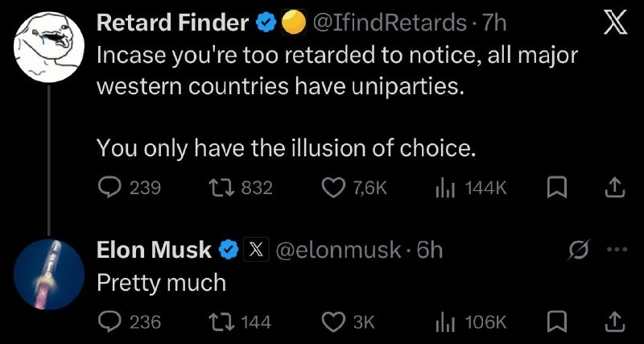
Task: Repost Elon Musk's reply with 144 reposts
Action: point(219,321)
